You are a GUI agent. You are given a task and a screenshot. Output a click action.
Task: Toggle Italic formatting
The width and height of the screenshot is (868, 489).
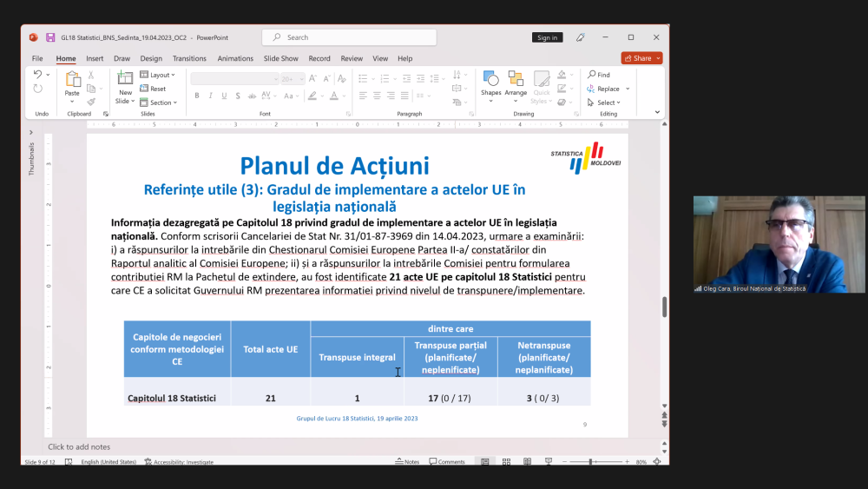[x=210, y=96]
